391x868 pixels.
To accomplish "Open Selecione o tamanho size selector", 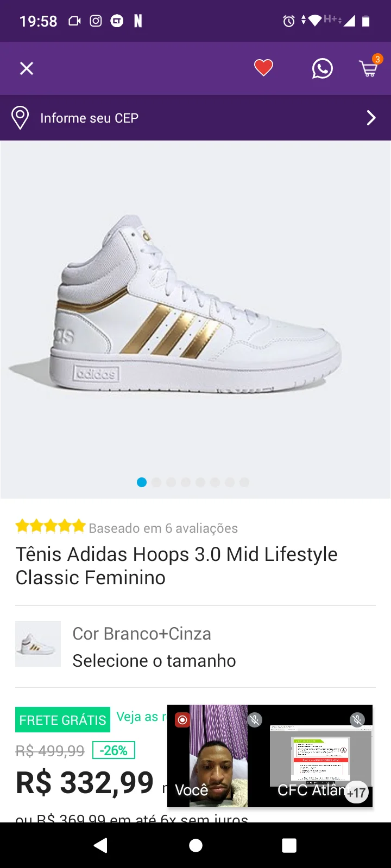I will tap(154, 661).
